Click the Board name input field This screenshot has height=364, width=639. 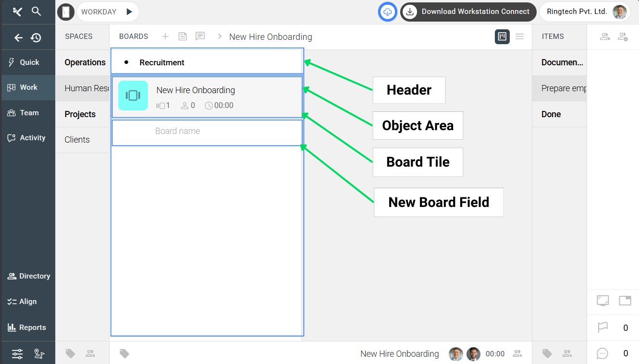pyautogui.click(x=207, y=131)
